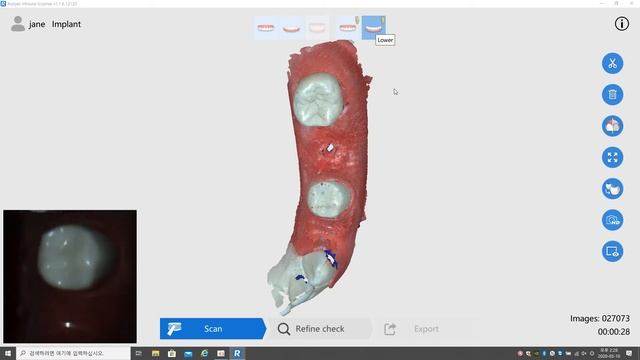
Task: Click the Windows taskbar search box
Action: pyautogui.click(x=73, y=353)
